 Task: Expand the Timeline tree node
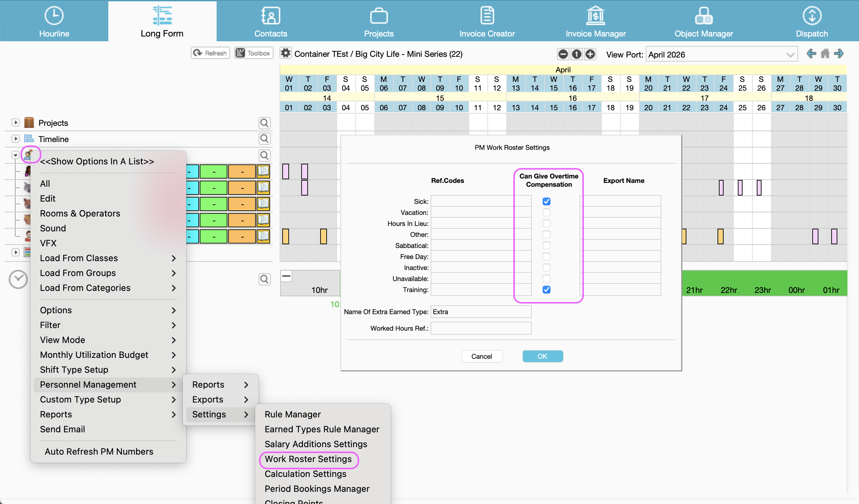pyautogui.click(x=15, y=139)
